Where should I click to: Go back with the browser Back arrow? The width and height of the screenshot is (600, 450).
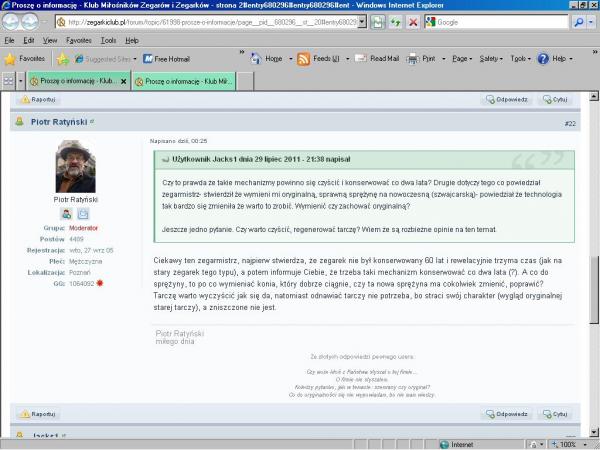pyautogui.click(x=10, y=22)
